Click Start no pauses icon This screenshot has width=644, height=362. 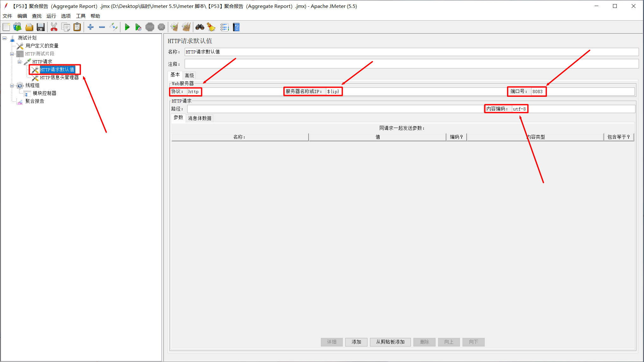click(138, 27)
